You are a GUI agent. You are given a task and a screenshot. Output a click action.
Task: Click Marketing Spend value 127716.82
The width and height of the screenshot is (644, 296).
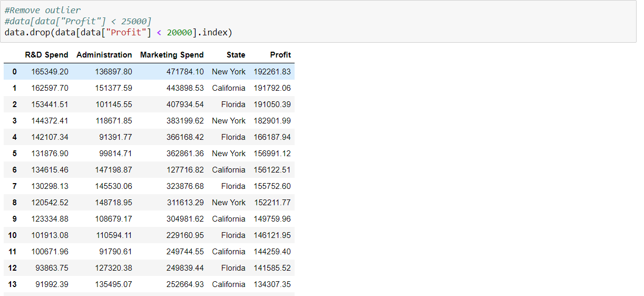185,170
